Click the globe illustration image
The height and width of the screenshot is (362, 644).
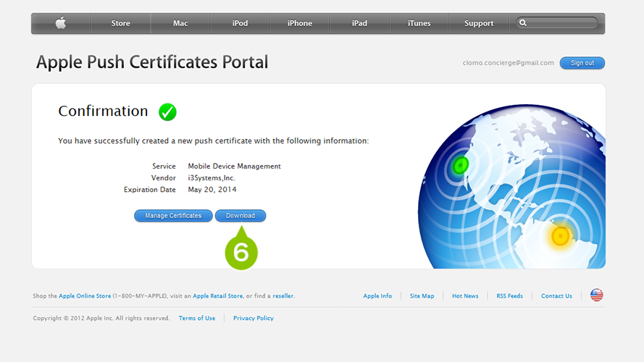coord(511,186)
